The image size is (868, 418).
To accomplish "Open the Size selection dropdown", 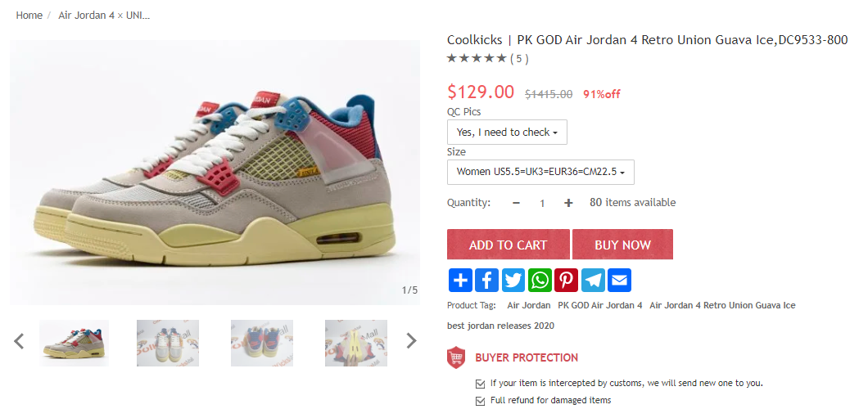I will (540, 172).
